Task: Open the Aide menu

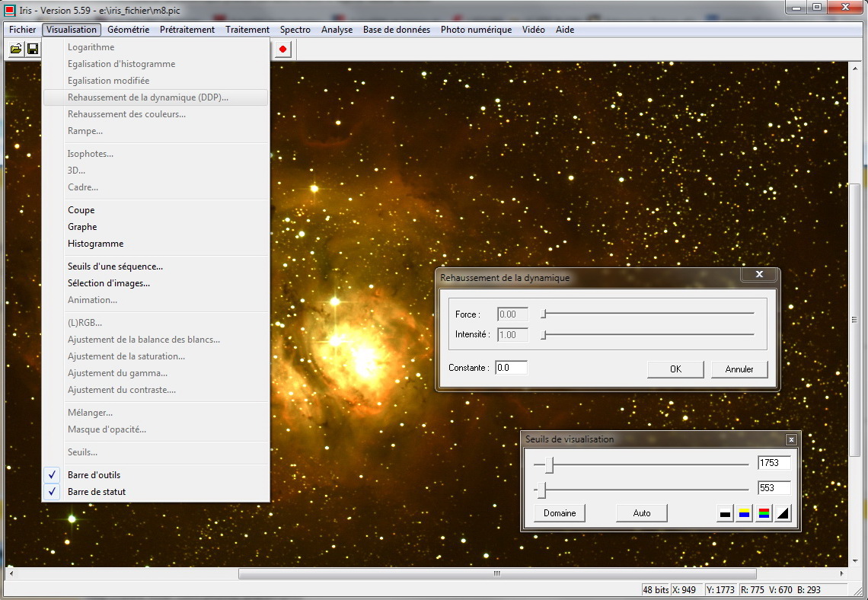Action: (x=565, y=30)
